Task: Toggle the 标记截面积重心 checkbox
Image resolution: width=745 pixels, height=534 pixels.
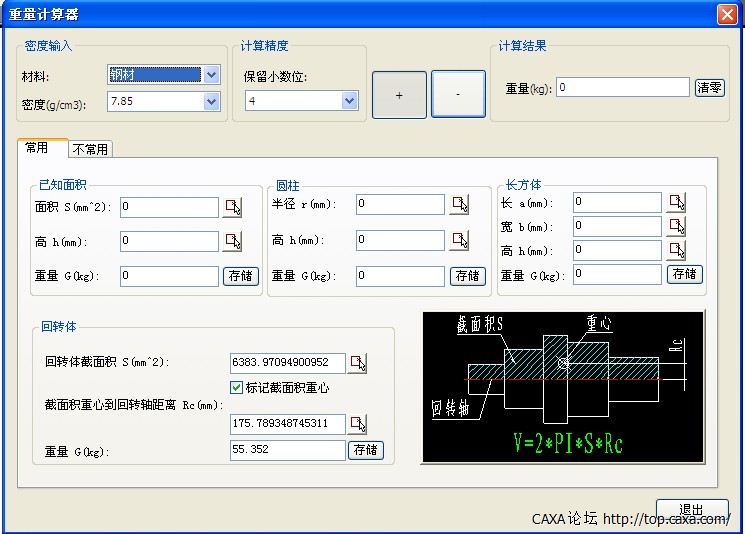Action: pyautogui.click(x=237, y=387)
